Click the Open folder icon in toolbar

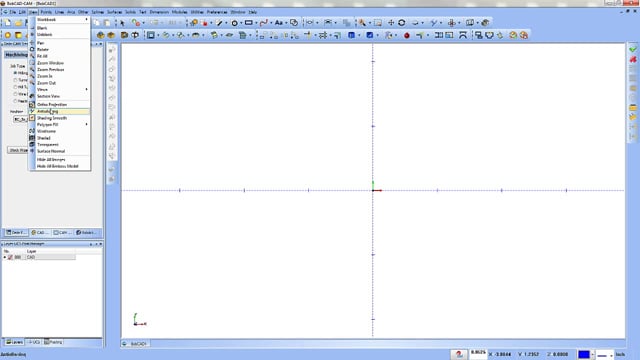pyautogui.click(x=19, y=23)
